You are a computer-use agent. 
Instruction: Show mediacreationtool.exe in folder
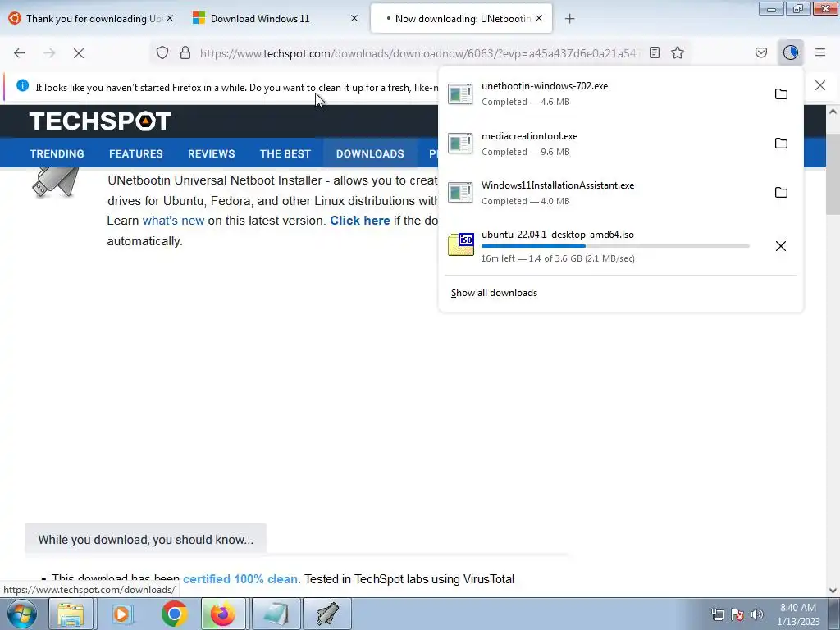pyautogui.click(x=781, y=143)
